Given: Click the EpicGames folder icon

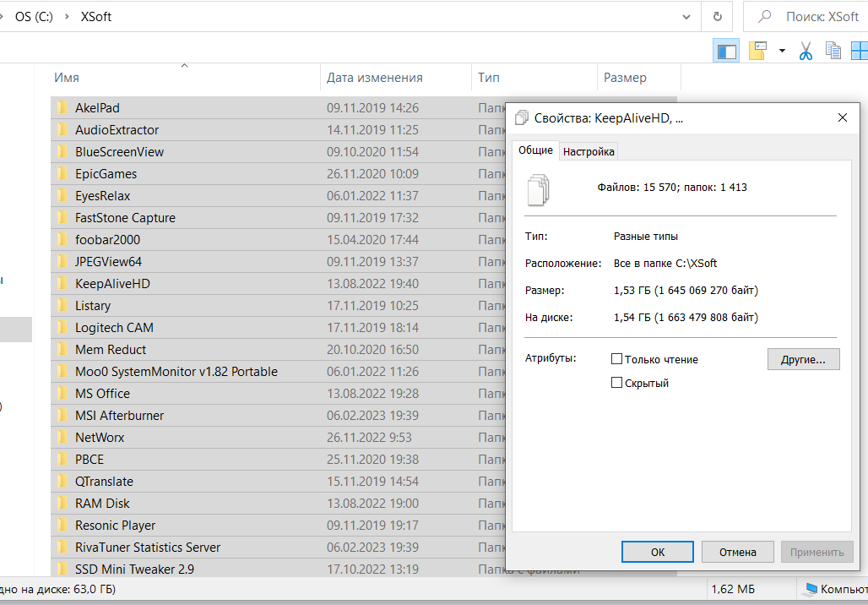Looking at the screenshot, I should [62, 173].
